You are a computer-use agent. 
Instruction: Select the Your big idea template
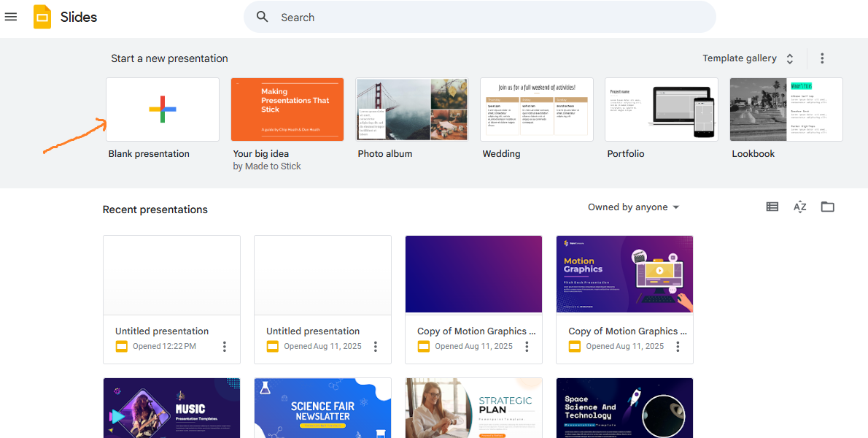click(287, 109)
